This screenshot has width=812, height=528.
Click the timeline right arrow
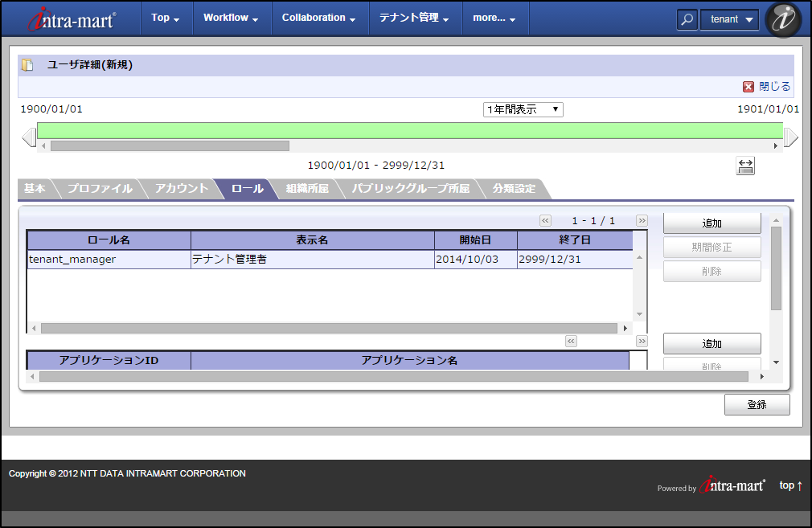(791, 137)
